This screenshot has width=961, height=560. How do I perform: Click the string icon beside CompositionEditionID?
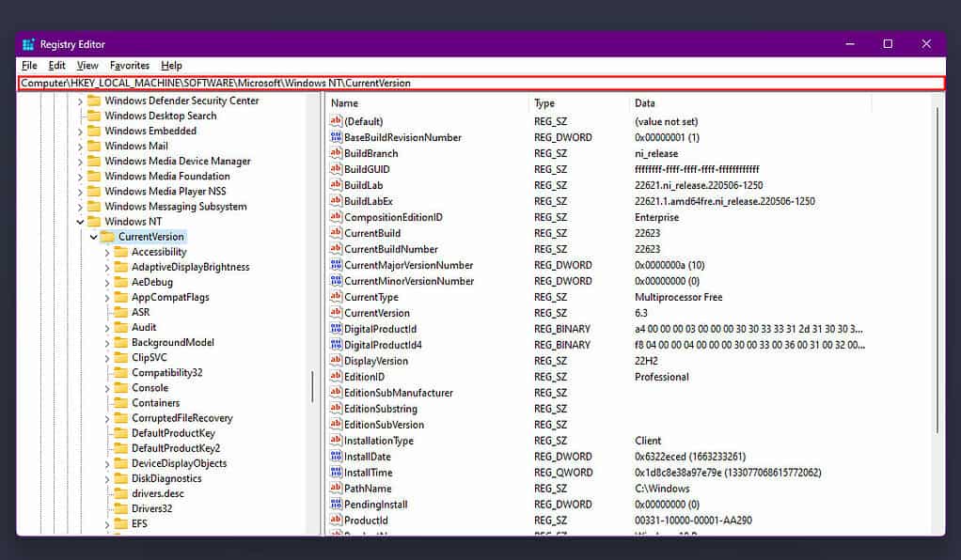(x=336, y=217)
